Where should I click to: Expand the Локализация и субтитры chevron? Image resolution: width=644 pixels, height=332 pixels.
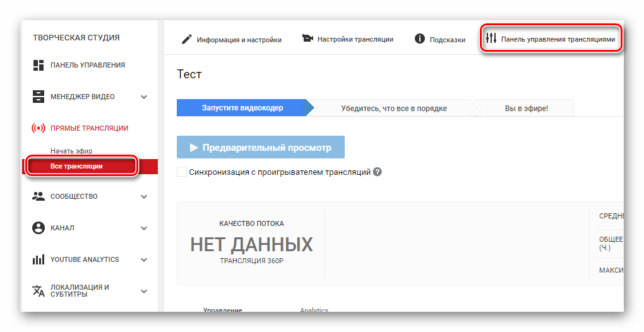(x=144, y=292)
